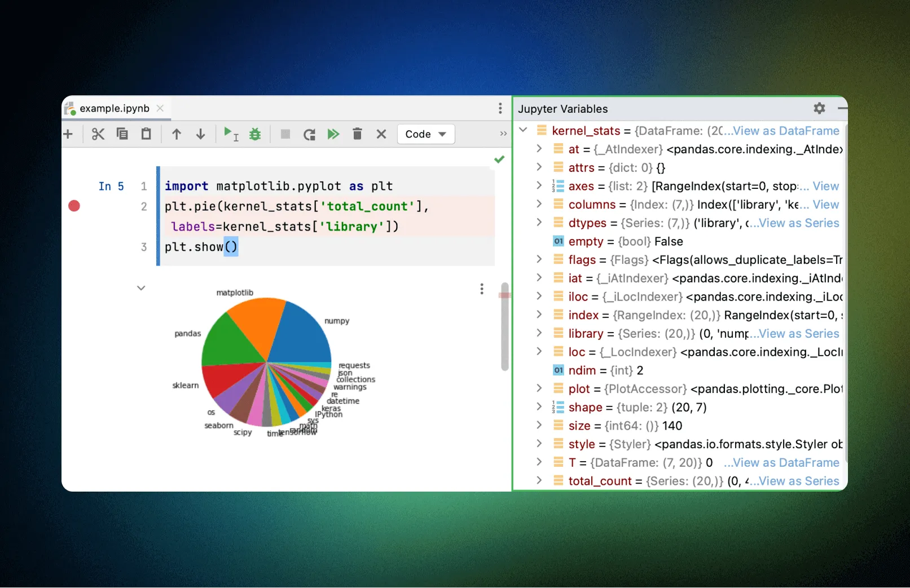
Task: Open Jupyter Variables settings gear
Action: 820,108
